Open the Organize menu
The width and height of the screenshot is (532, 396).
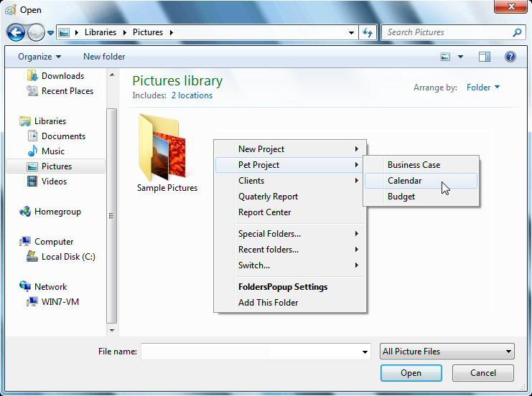39,57
